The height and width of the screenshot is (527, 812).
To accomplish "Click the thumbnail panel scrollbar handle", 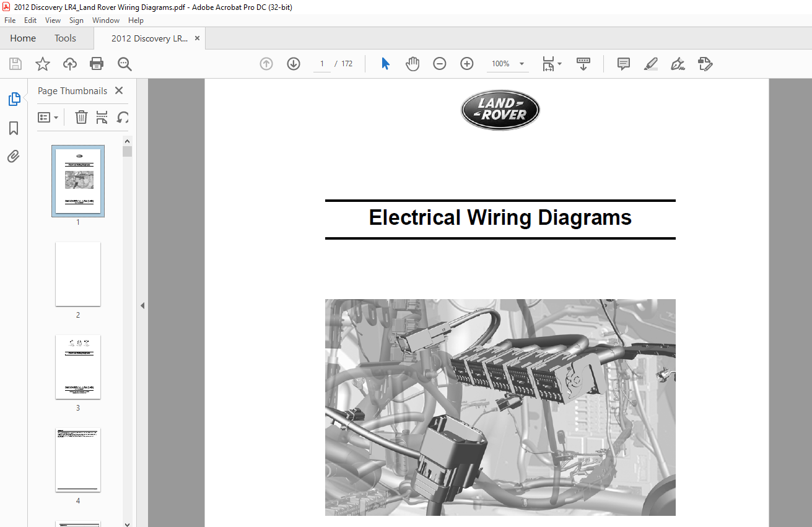I will click(127, 152).
